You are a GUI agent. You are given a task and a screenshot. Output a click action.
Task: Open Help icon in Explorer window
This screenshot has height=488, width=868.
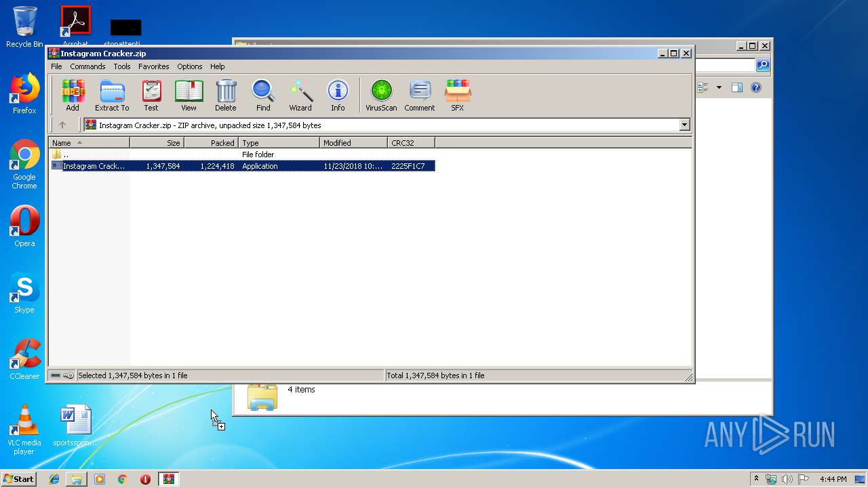[756, 87]
